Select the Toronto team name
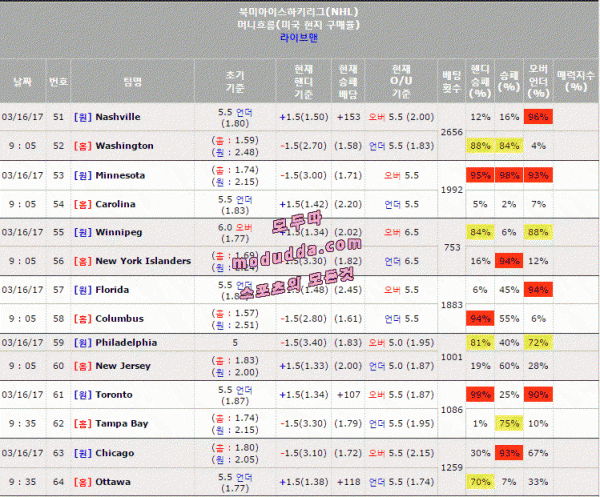The width and height of the screenshot is (600, 497). [114, 394]
